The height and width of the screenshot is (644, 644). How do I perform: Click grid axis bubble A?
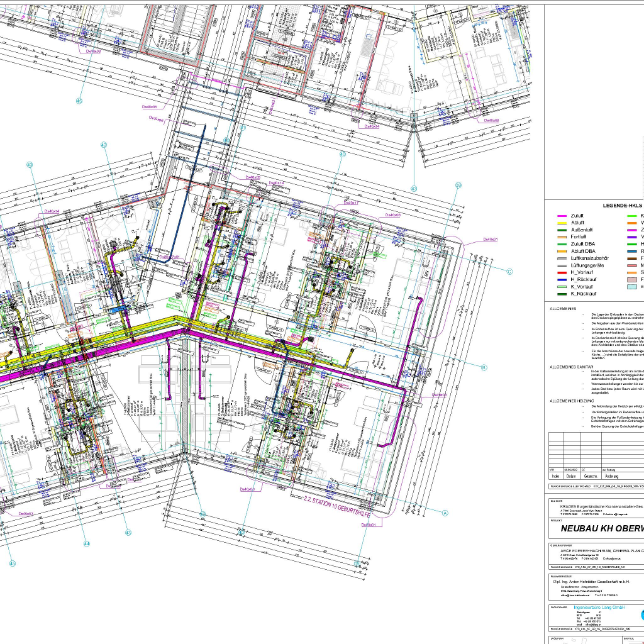(x=445, y=513)
